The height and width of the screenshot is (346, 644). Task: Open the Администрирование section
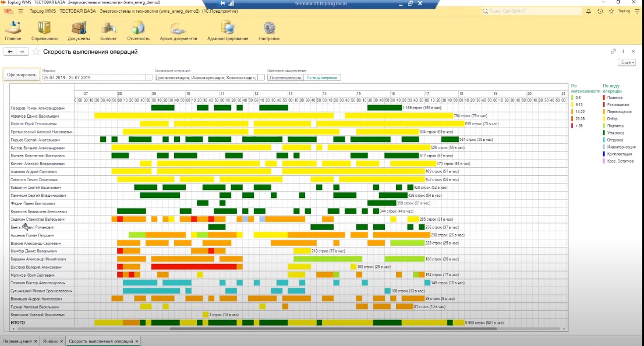tap(228, 31)
